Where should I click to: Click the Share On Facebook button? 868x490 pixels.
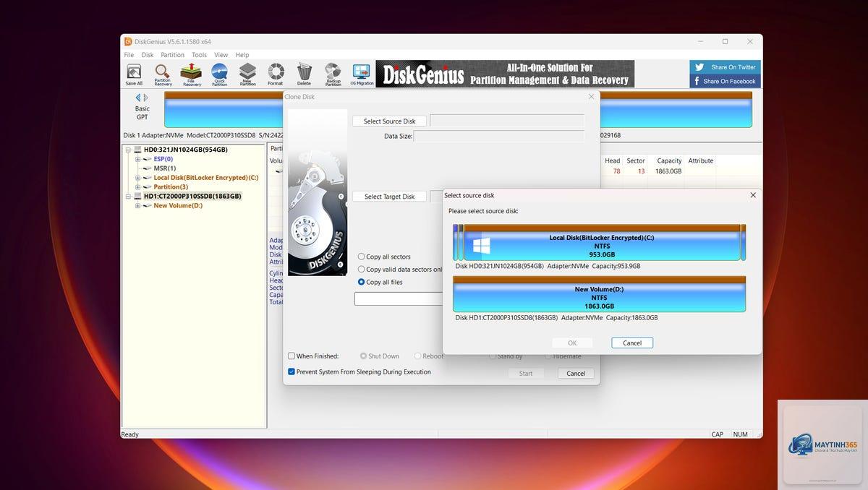coord(725,81)
